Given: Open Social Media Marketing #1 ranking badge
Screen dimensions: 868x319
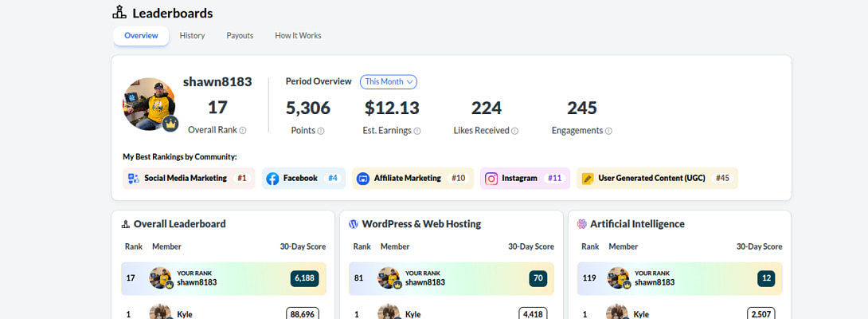Looking at the screenshot, I should pos(189,178).
